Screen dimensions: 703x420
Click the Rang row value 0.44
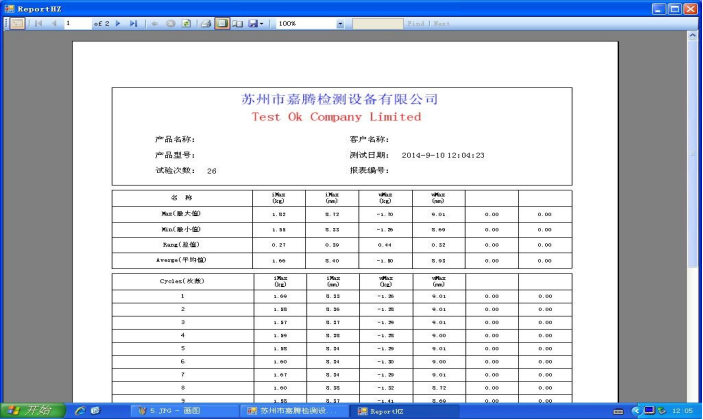point(385,245)
